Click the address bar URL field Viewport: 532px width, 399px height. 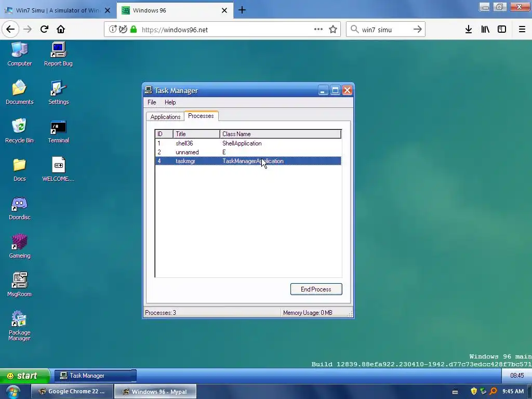222,30
